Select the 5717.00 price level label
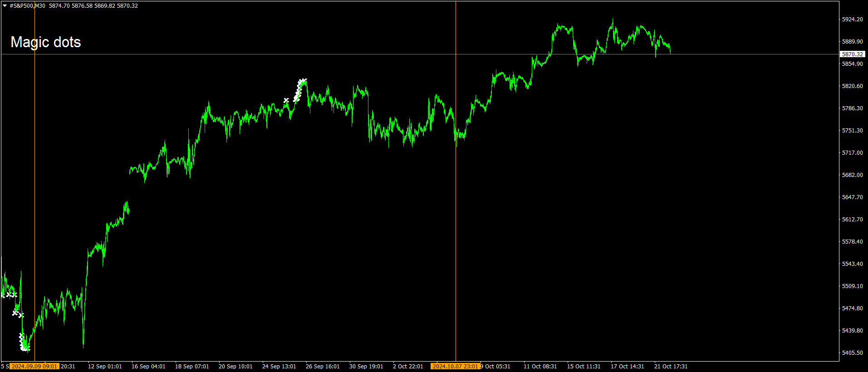This screenshot has height=372, width=868. click(x=853, y=153)
